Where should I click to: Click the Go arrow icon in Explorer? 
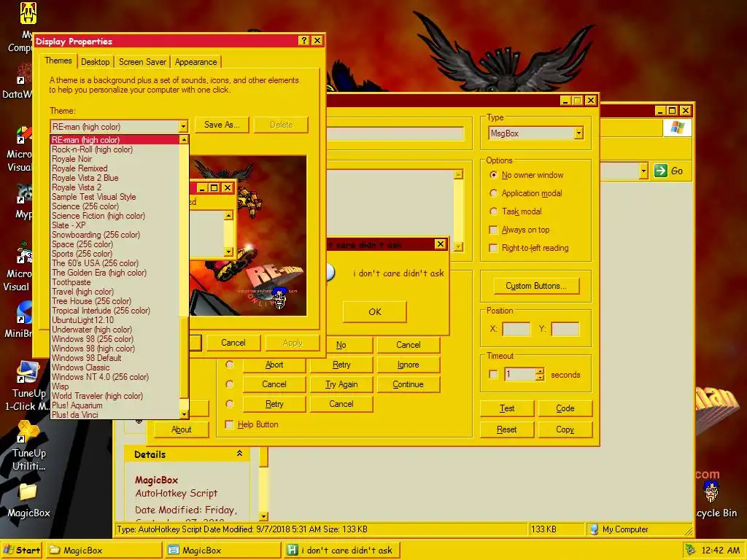(x=661, y=171)
